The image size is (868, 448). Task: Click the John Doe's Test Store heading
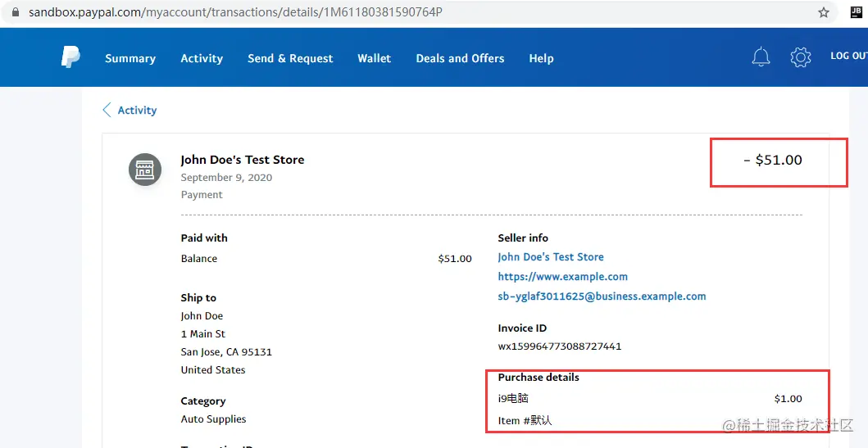point(242,160)
